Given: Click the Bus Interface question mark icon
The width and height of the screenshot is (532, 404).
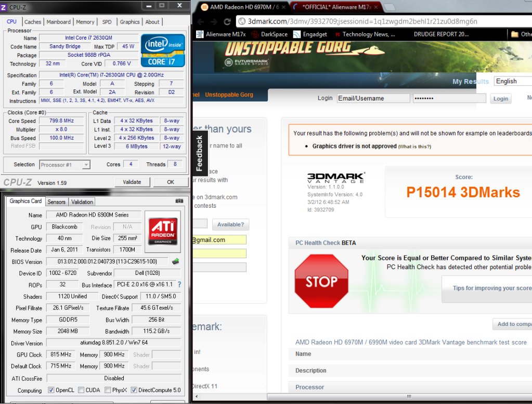Looking at the screenshot, I should tap(179, 284).
